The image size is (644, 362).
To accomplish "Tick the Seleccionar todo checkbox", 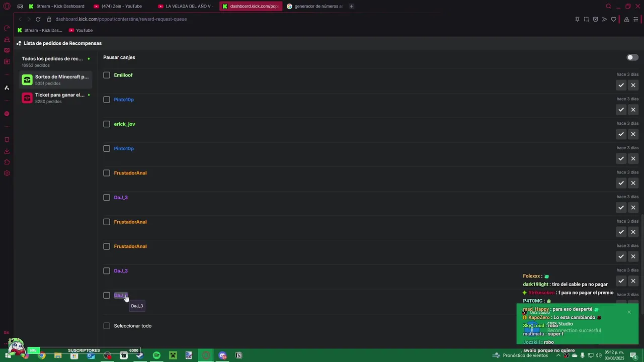I will (x=107, y=326).
